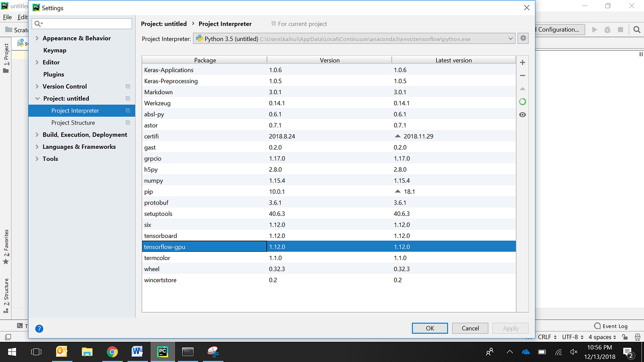Click the settings search field

coord(82,23)
